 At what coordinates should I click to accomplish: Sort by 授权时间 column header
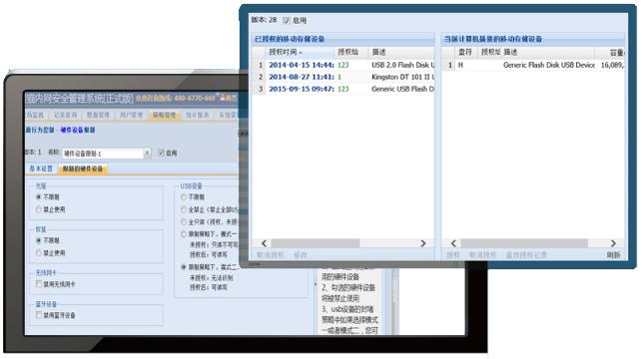(x=300, y=52)
